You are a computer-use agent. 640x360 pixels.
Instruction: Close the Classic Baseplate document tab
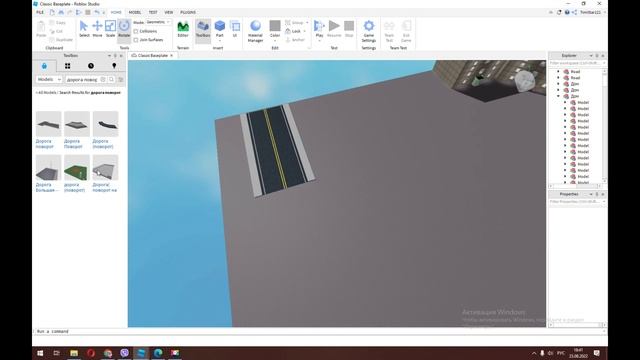(171, 55)
